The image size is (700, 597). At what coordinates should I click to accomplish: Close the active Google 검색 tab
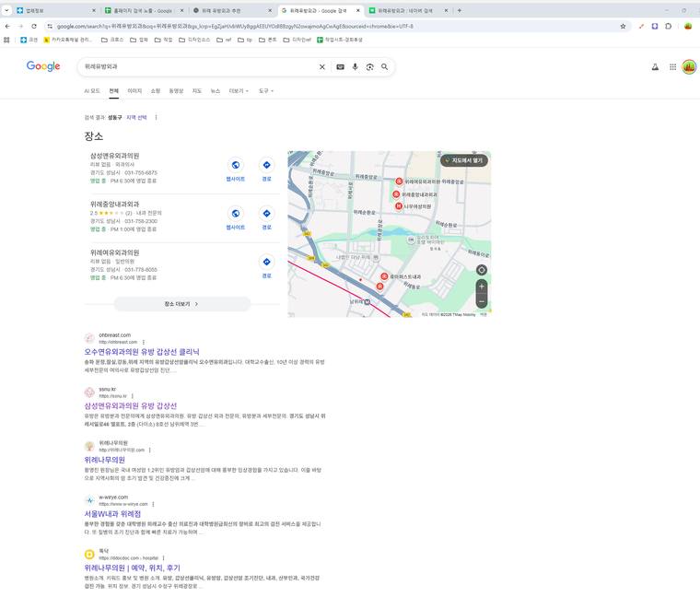[x=357, y=10]
